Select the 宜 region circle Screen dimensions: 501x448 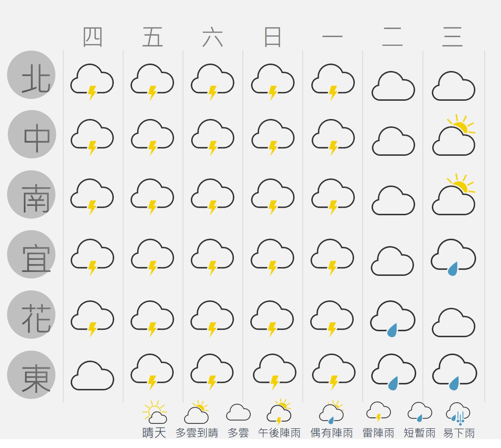pos(31,254)
